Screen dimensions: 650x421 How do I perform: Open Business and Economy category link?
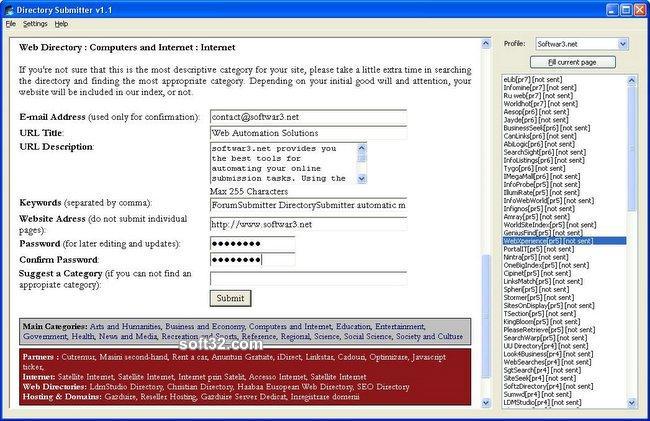(x=205, y=327)
